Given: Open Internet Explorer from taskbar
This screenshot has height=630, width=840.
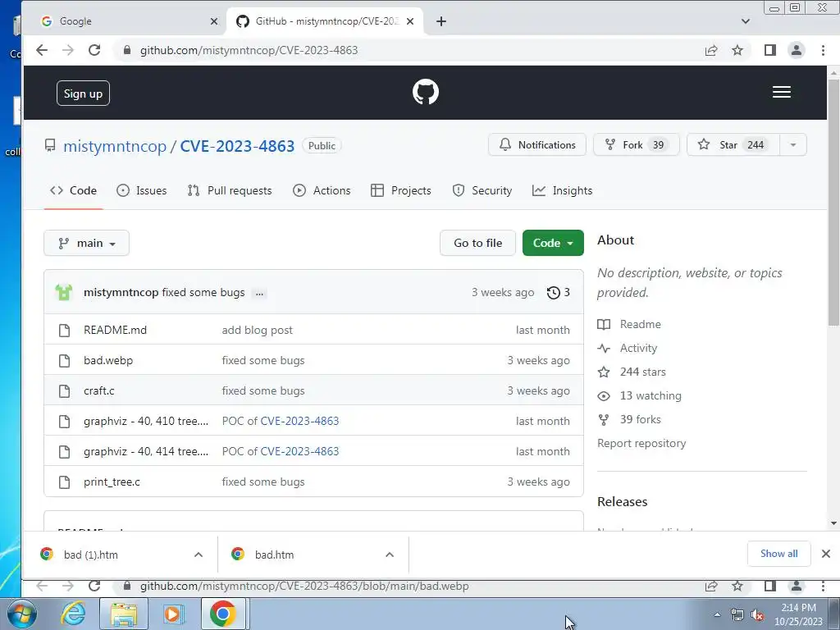Looking at the screenshot, I should pos(73,614).
